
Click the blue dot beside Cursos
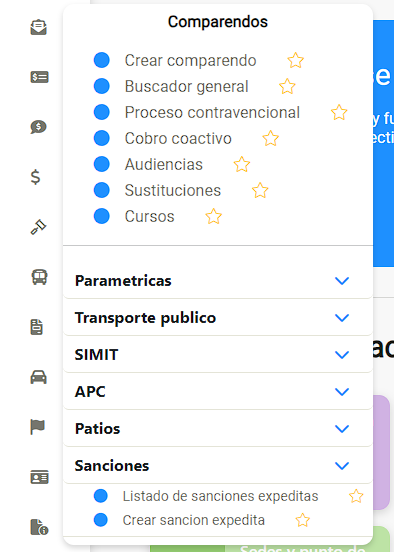click(x=102, y=216)
